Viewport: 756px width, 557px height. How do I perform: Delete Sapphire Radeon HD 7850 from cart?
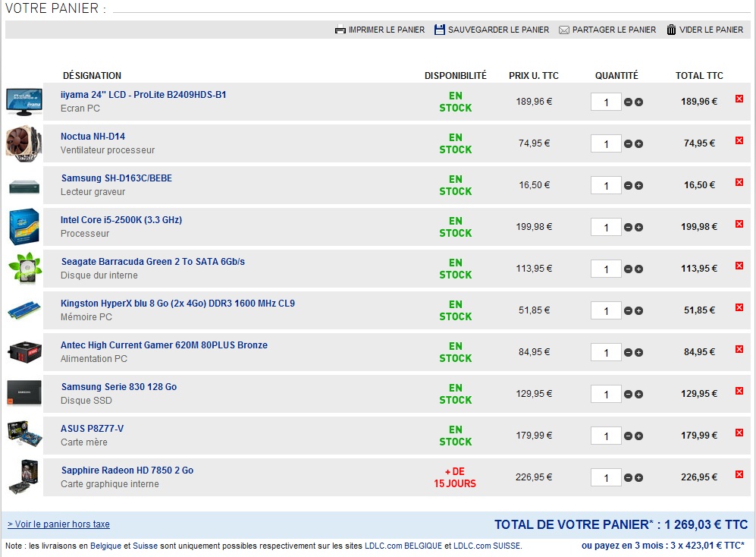739,474
